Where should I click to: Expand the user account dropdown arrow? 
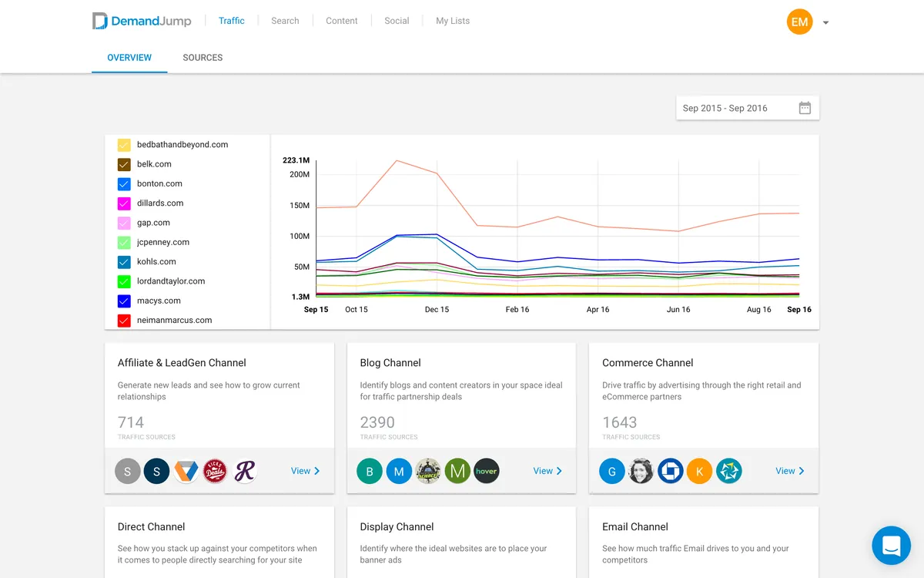825,22
